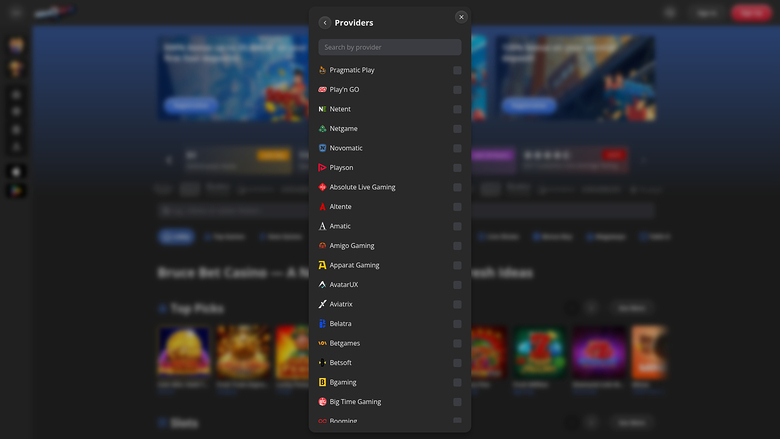
Task: Close the Providers filter panel
Action: (x=461, y=17)
